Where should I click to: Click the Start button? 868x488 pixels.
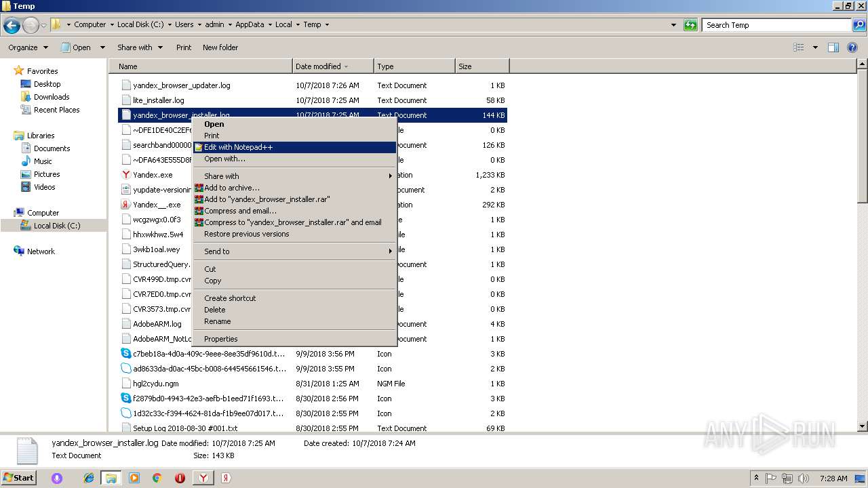(x=18, y=478)
